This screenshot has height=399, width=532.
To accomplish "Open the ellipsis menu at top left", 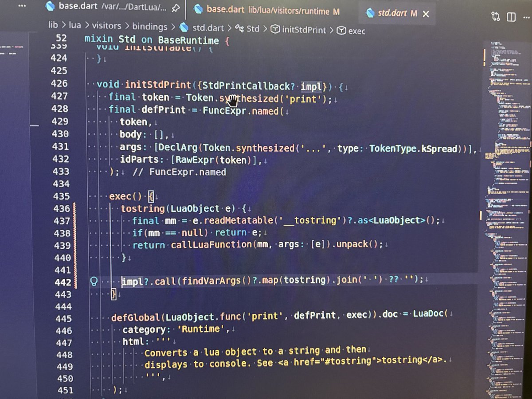I will coord(22,7).
